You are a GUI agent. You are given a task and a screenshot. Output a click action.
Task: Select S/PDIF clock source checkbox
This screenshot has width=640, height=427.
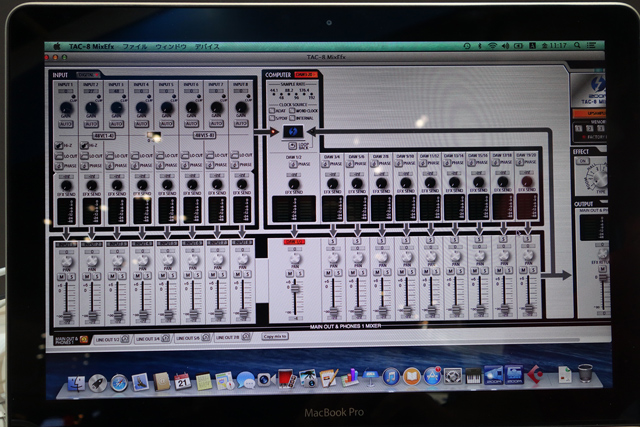point(272,118)
